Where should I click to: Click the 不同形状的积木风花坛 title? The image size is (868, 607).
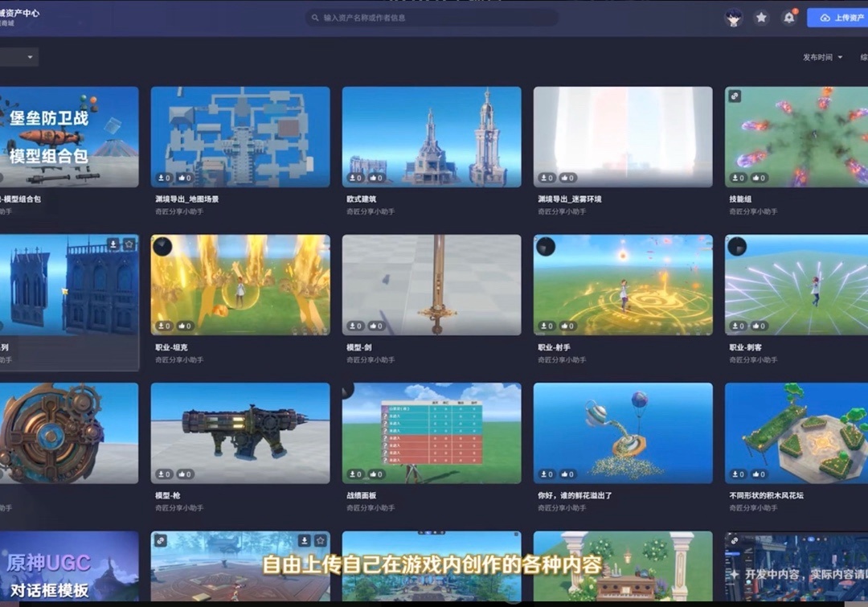click(x=766, y=495)
